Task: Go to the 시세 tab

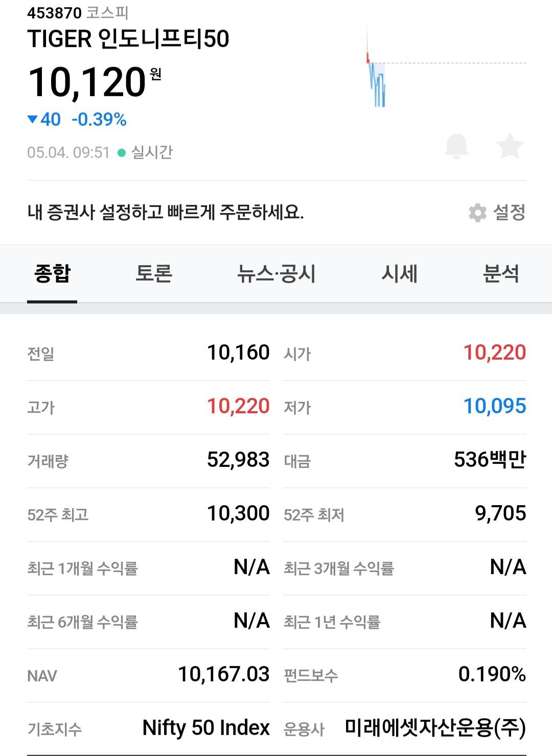Action: pyautogui.click(x=399, y=274)
